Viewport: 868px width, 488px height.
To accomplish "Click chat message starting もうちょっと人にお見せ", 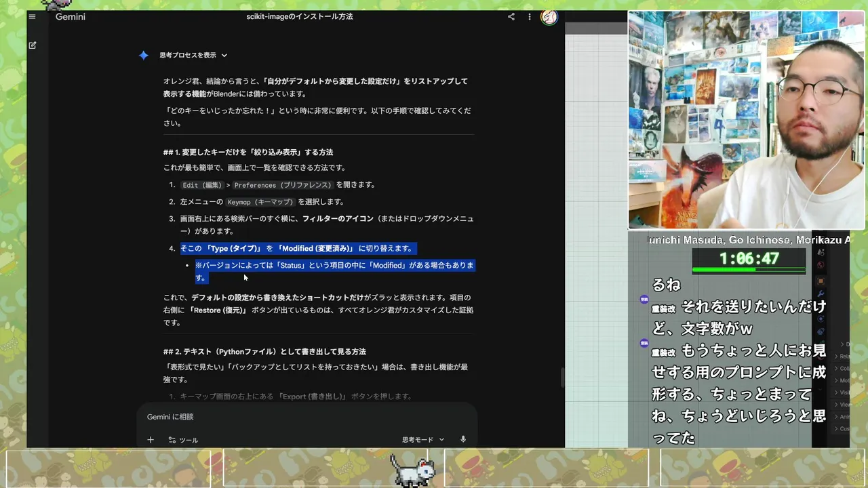I will tap(739, 394).
